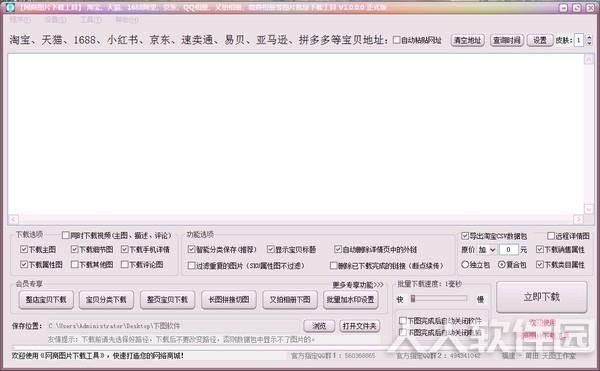Open the 原价 加 dropdown
600x371 pixels.
tap(487, 250)
